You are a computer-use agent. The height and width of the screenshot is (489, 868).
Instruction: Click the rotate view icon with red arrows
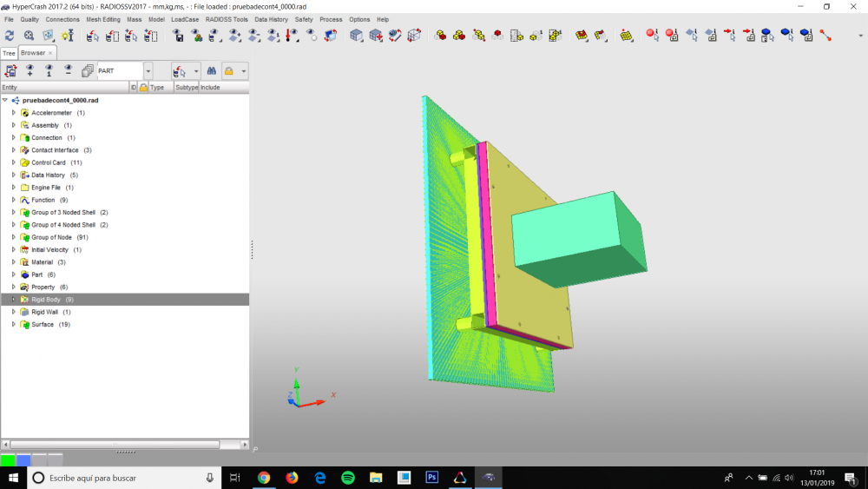pyautogui.click(x=395, y=36)
